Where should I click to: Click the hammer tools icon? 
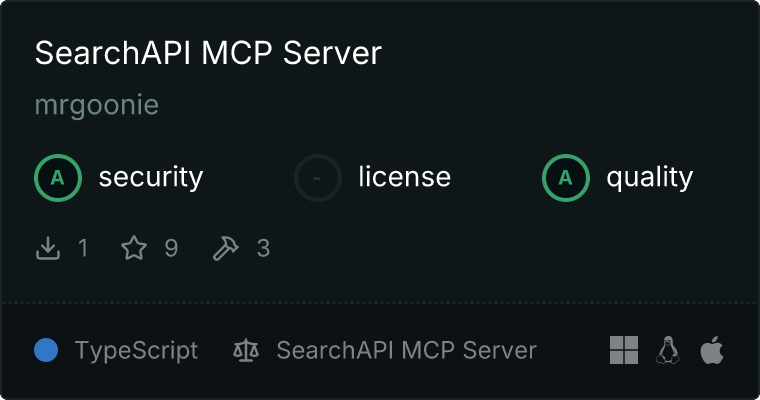pyautogui.click(x=225, y=248)
